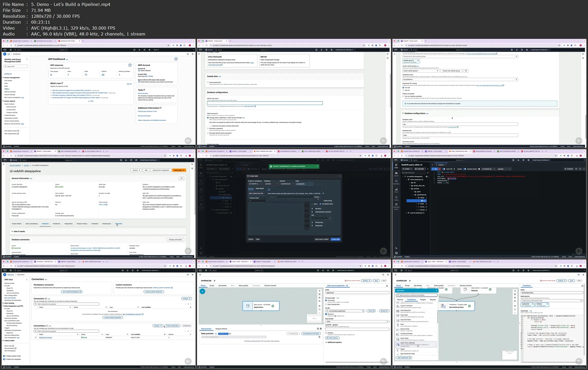Screen dimensions: 588x370
Task: Switch to Targets tab in Add nodes panel
Action: click(423, 300)
